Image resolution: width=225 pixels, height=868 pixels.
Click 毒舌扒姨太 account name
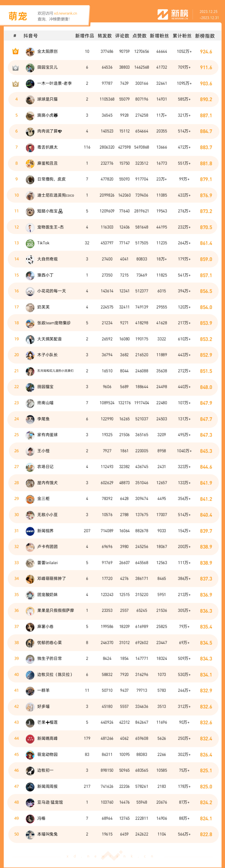pyautogui.click(x=47, y=147)
